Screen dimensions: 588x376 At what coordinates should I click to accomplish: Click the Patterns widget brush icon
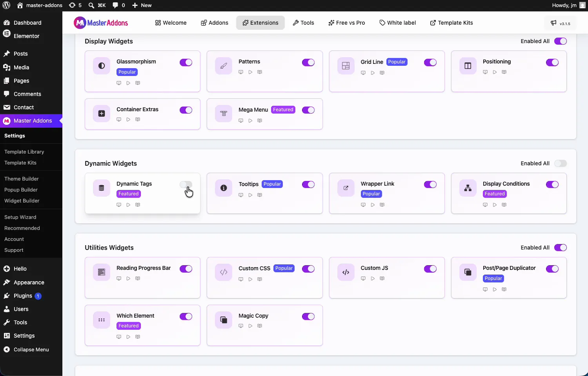tap(223, 66)
